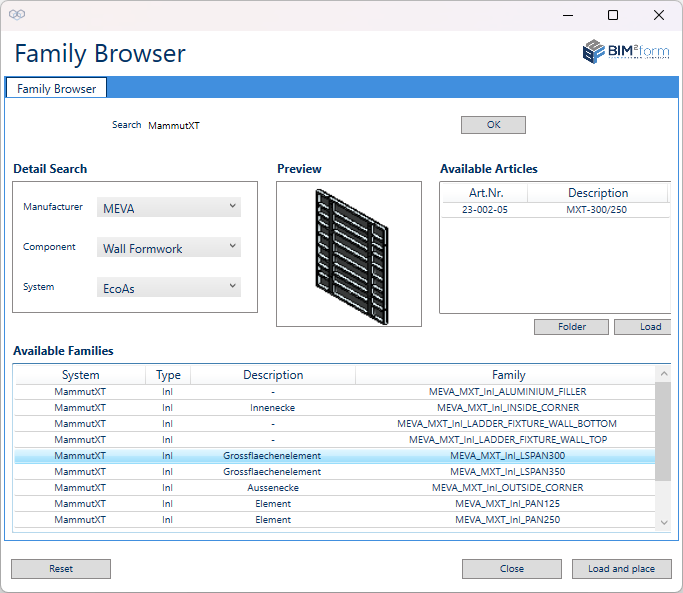Image resolution: width=683 pixels, height=593 pixels.
Task: Open the Folder button
Action: click(x=571, y=327)
